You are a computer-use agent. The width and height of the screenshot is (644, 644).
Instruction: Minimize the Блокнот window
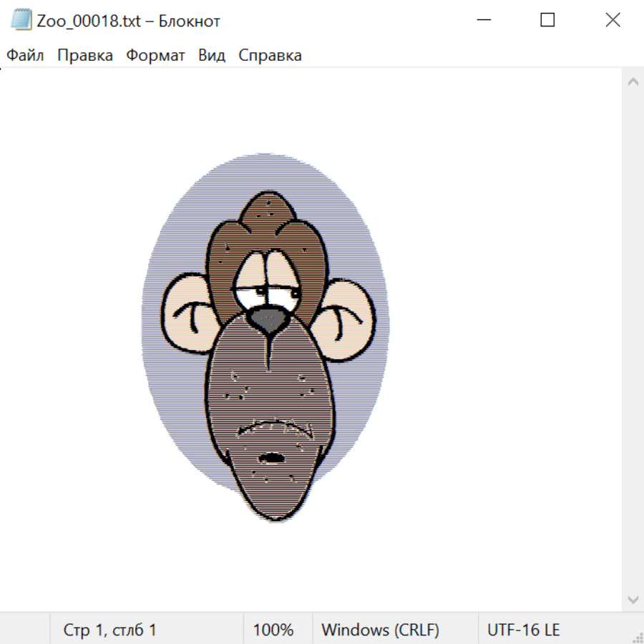[x=482, y=20]
